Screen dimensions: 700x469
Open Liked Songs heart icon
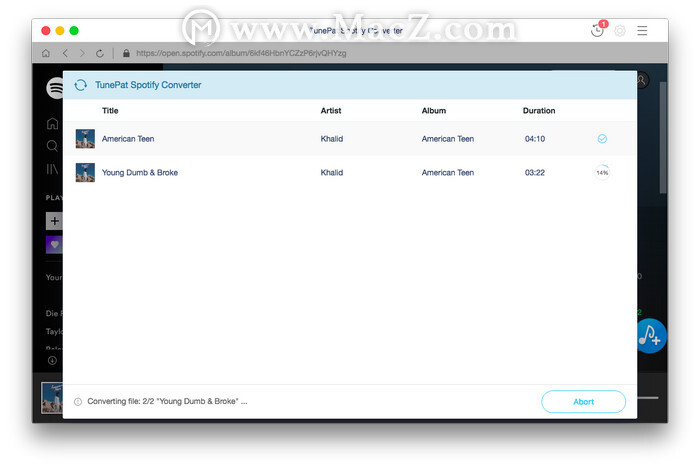click(x=54, y=245)
